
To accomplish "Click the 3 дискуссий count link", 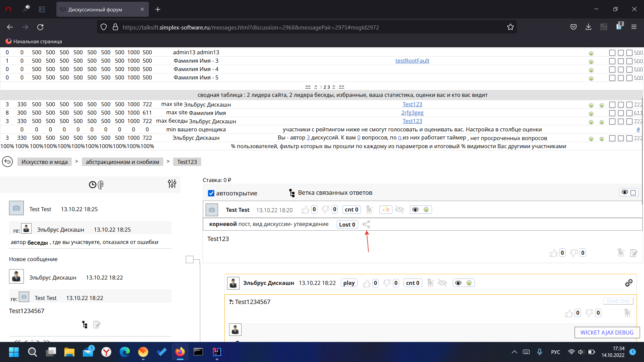I will pyautogui.click(x=308, y=138).
